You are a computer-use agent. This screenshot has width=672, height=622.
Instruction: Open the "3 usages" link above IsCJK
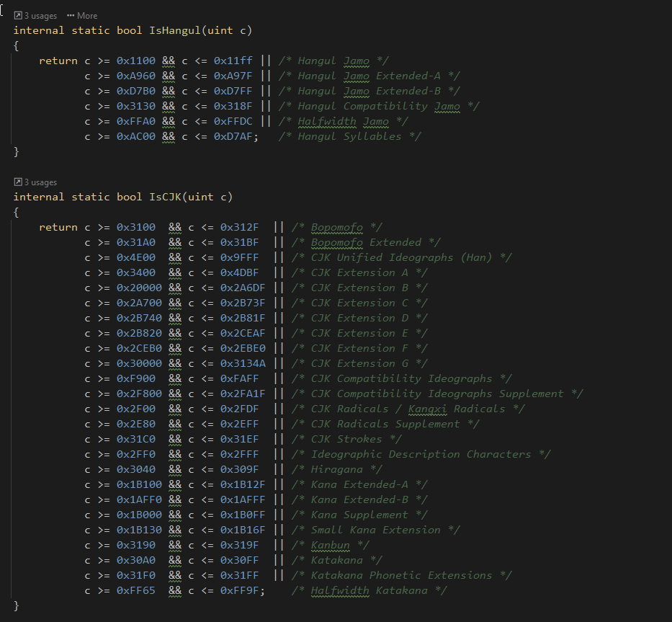tap(40, 182)
